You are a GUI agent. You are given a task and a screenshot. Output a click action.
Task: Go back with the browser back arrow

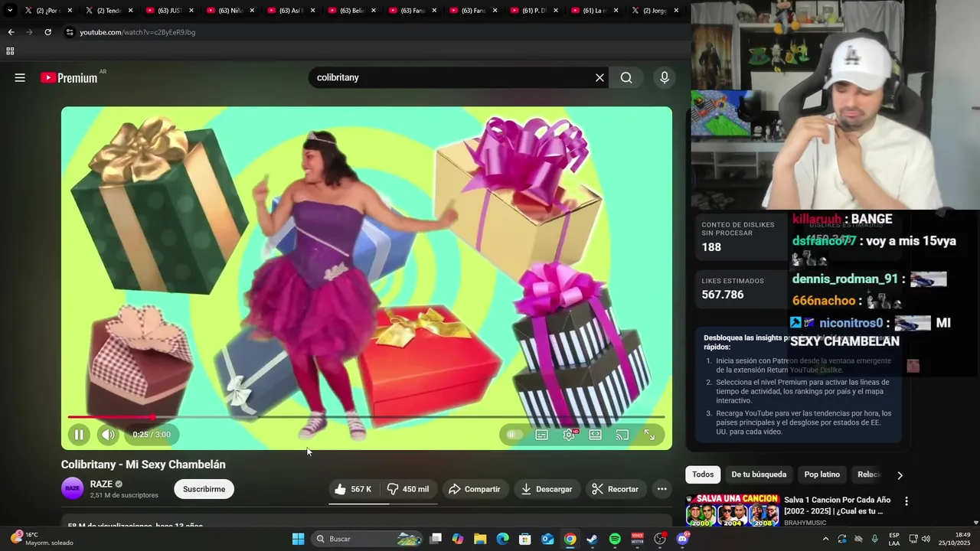(x=11, y=32)
